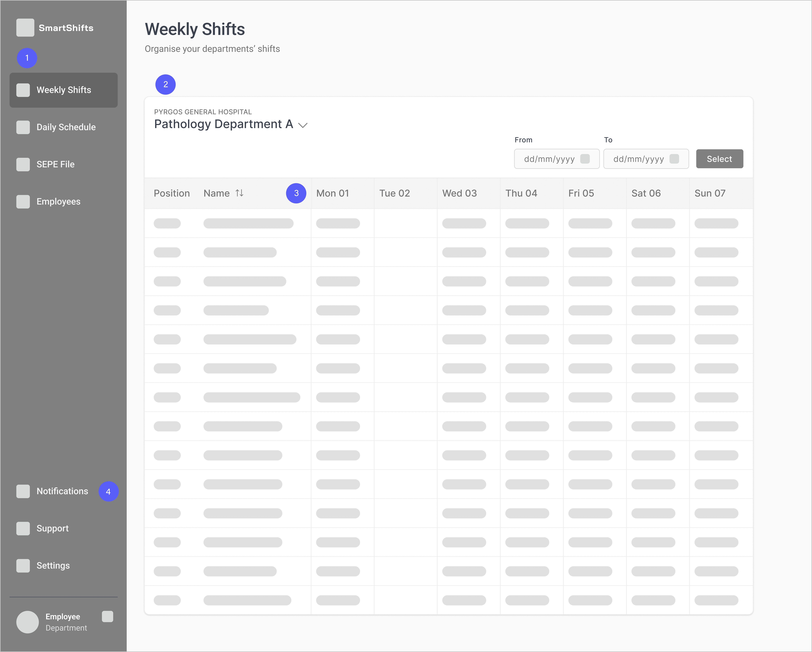The image size is (812, 652).
Task: Sort the table by Name using the arrows icon
Action: [x=240, y=193]
